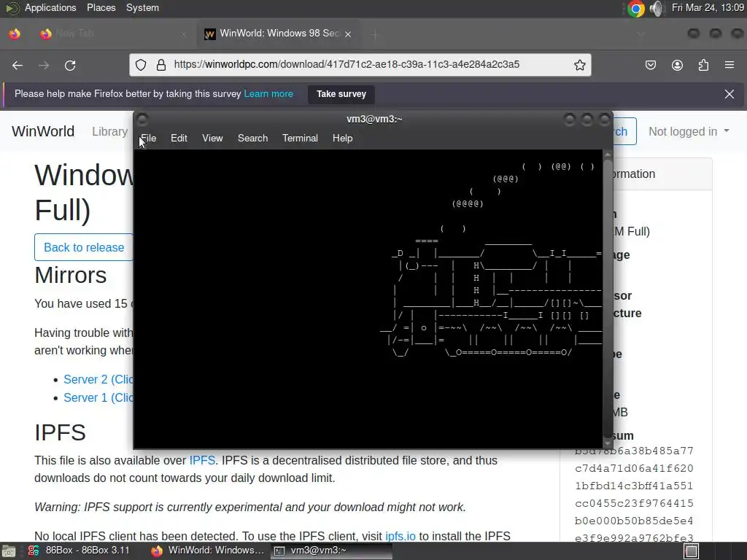Image resolution: width=747 pixels, height=560 pixels.
Task: Open the Applications menu
Action: 50,7
